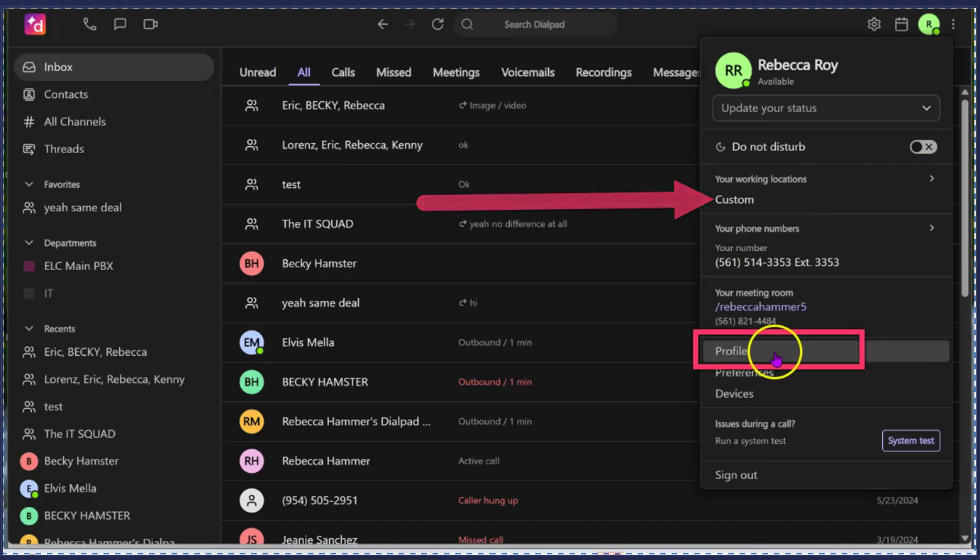Start a video meeting via camera icon

[150, 24]
